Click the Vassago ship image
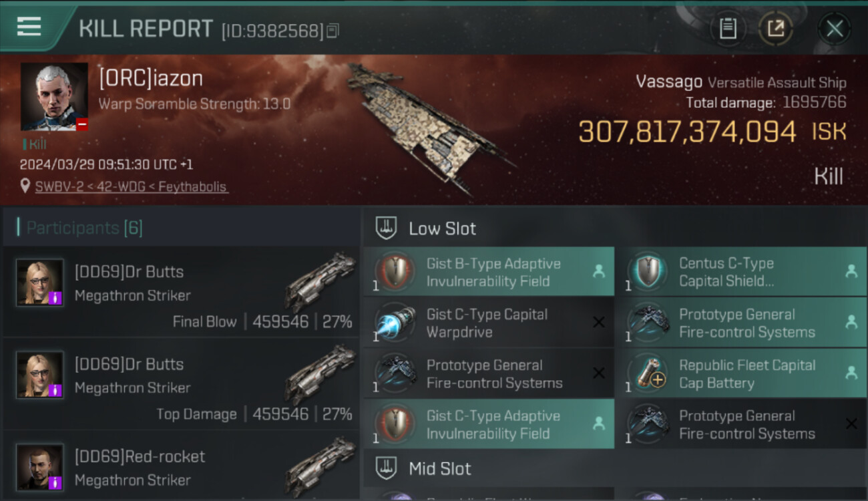868x501 pixels. pos(431,127)
